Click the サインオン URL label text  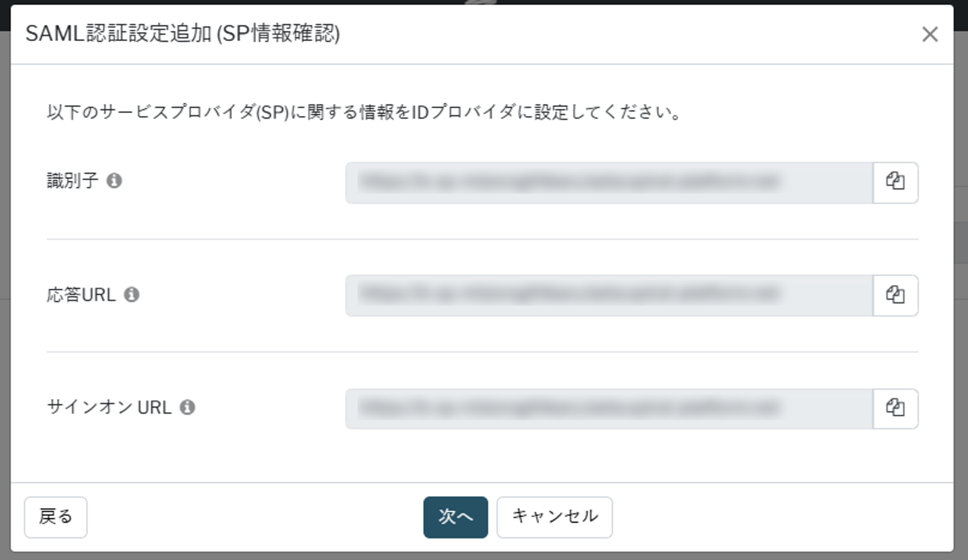pos(109,407)
